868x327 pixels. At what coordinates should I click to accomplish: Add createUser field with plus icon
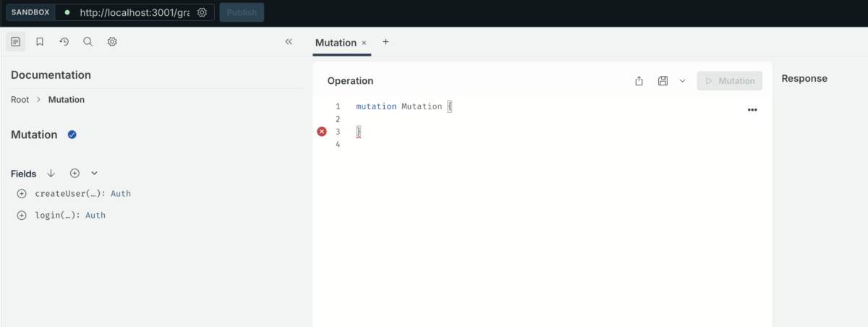coord(21,194)
